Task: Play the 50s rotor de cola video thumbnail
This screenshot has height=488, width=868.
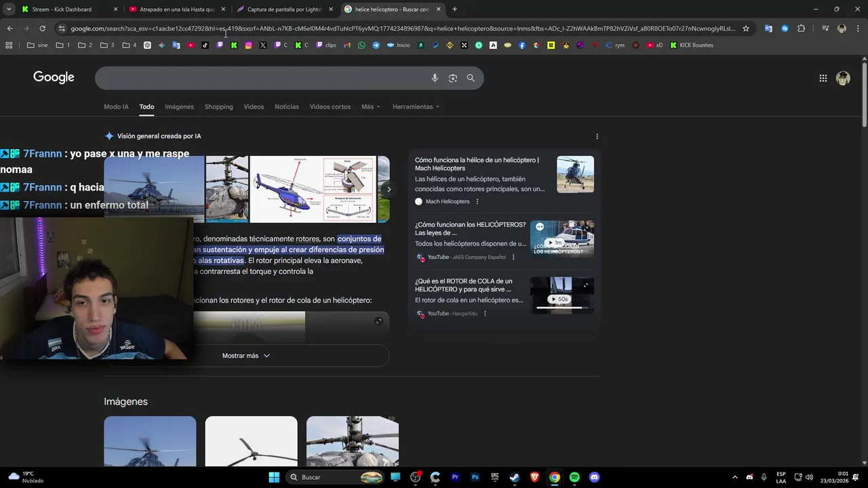Action: (x=562, y=296)
